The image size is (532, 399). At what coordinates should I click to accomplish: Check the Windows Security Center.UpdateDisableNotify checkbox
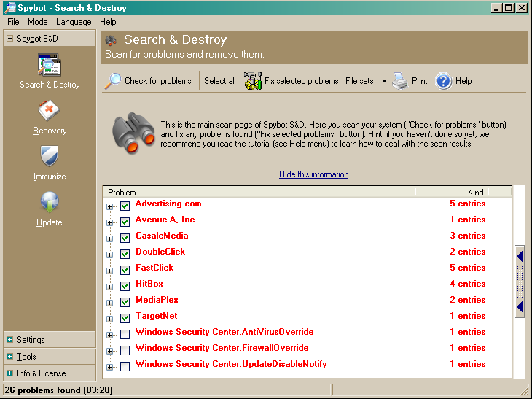(x=125, y=366)
